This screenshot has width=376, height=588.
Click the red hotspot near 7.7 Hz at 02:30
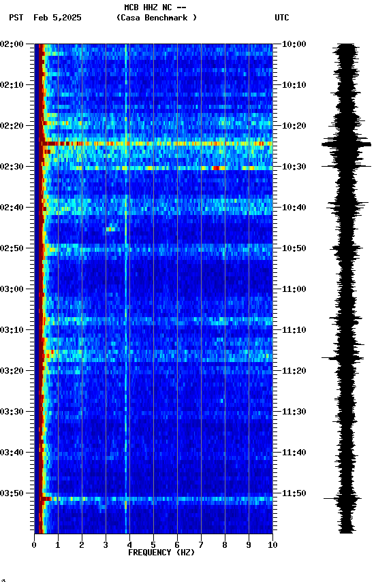pos(216,168)
